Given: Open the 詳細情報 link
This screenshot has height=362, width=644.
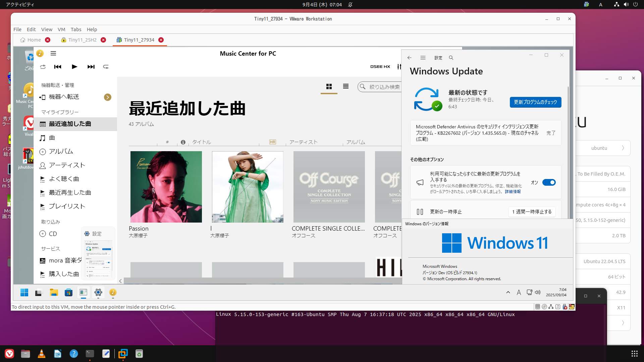Looking at the screenshot, I should click(513, 192).
